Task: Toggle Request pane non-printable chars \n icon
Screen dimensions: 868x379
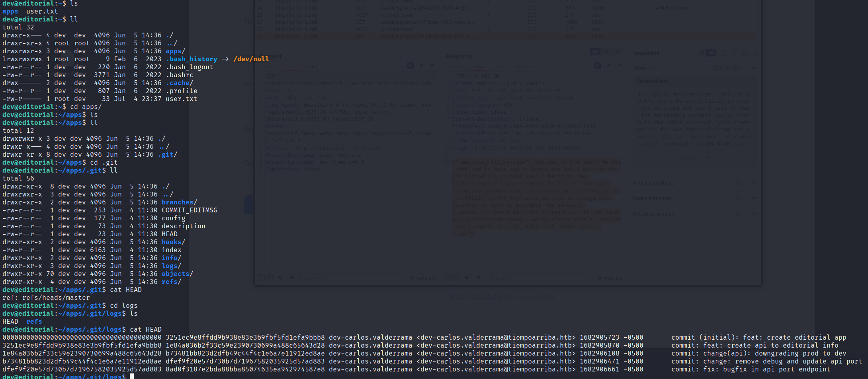Action: click(421, 66)
